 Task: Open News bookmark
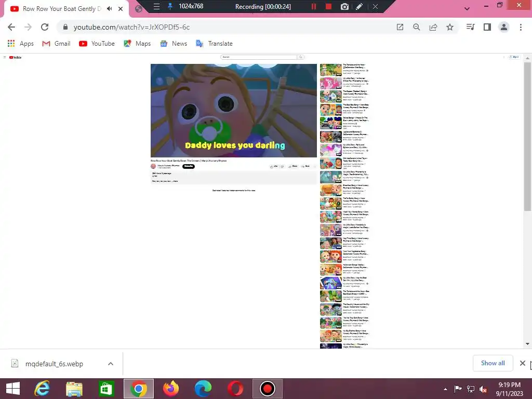point(174,44)
